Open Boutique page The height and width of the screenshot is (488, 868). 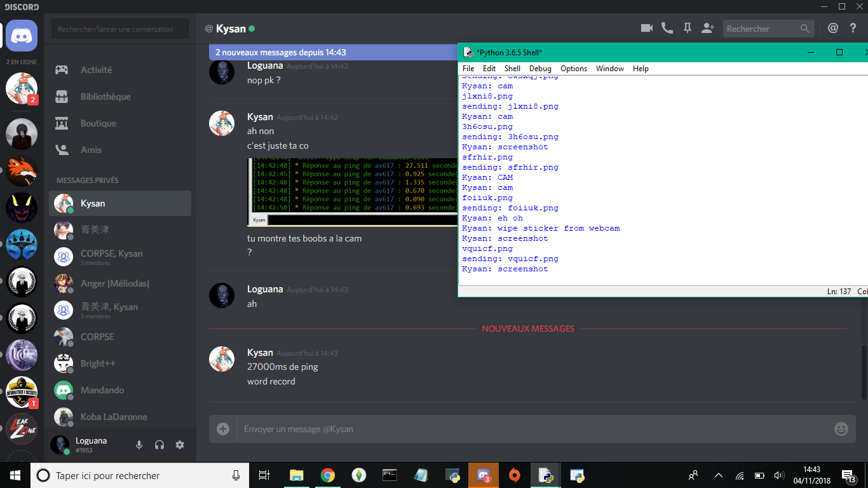(x=120, y=123)
